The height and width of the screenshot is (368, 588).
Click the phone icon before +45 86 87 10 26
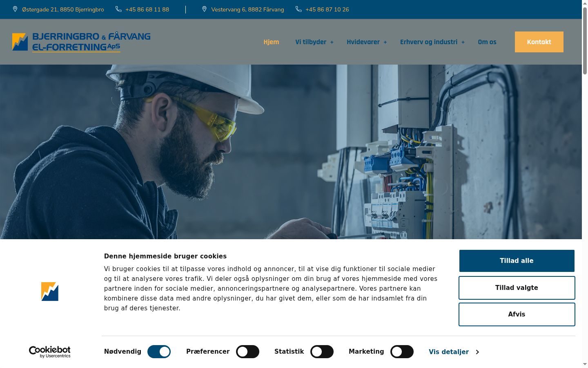tap(298, 9)
